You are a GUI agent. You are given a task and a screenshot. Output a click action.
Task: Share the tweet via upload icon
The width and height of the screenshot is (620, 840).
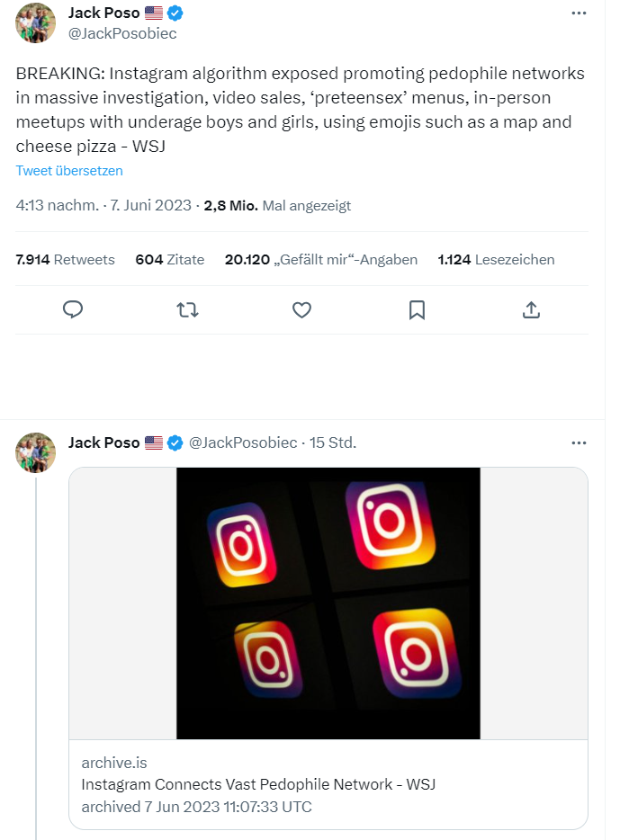pos(532,310)
